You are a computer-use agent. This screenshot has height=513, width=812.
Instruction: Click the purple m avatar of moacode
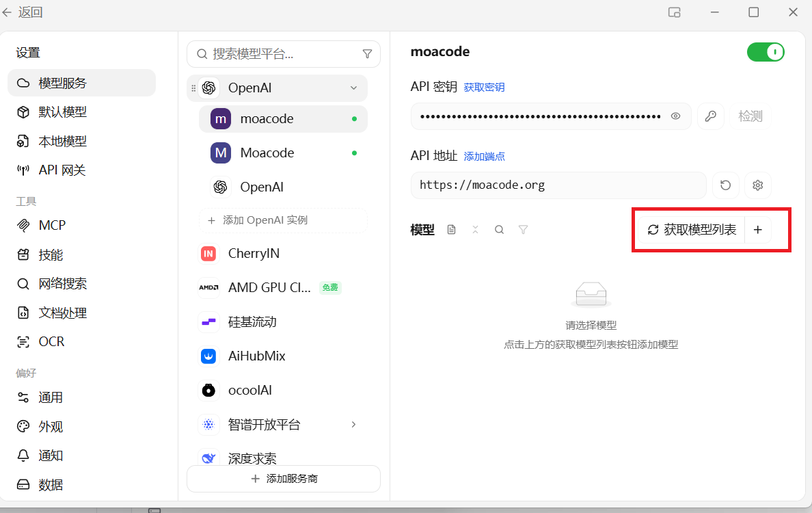pos(221,118)
